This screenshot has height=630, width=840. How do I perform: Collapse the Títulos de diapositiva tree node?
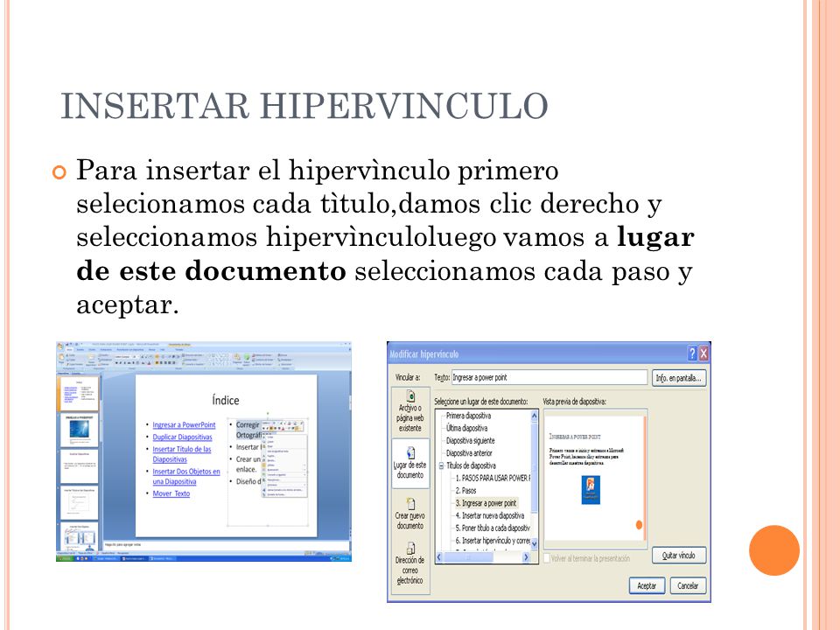click(441, 465)
